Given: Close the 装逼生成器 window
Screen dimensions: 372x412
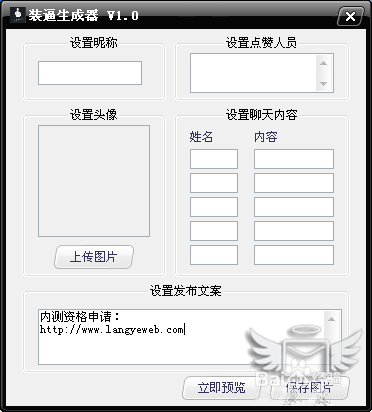Looking at the screenshot, I should click(x=350, y=17).
